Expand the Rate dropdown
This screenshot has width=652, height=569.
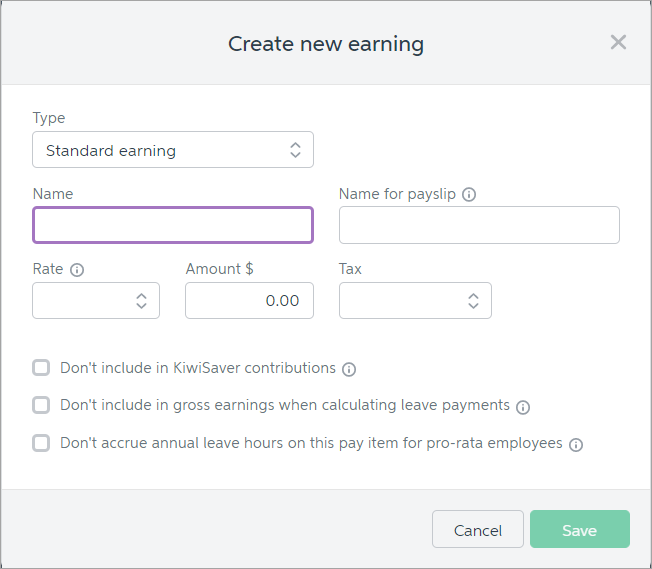96,300
